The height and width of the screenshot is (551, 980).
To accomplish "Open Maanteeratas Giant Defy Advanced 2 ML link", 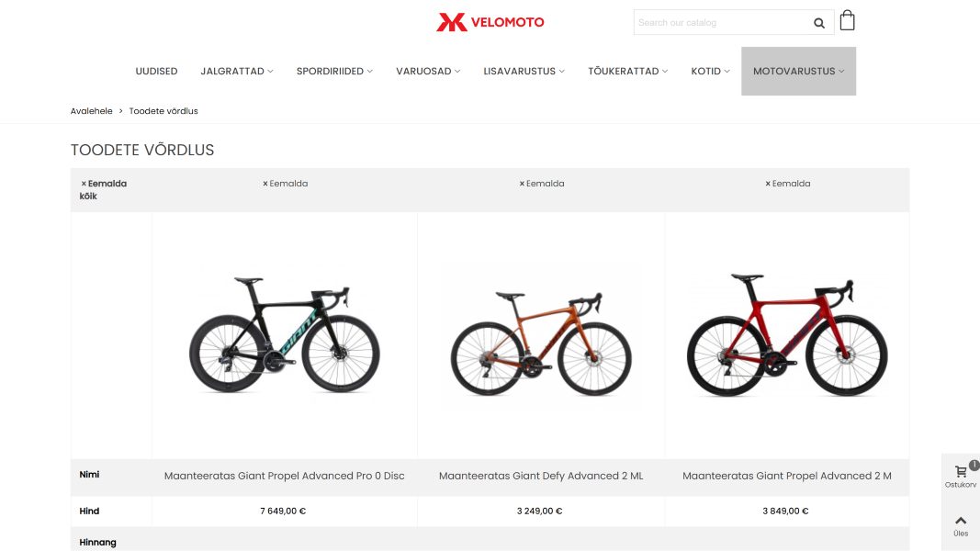I will click(541, 476).
